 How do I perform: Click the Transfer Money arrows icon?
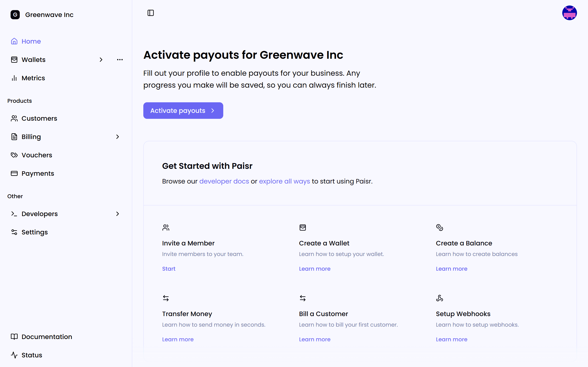[166, 298]
